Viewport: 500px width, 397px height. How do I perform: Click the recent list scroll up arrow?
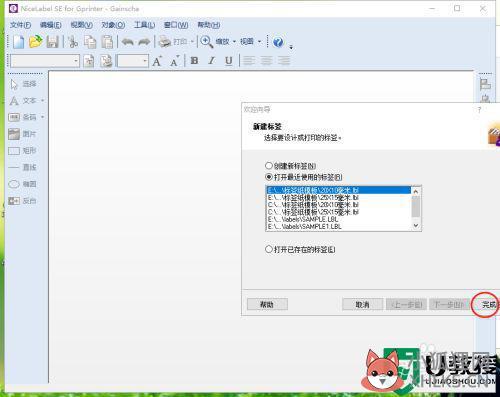click(416, 191)
